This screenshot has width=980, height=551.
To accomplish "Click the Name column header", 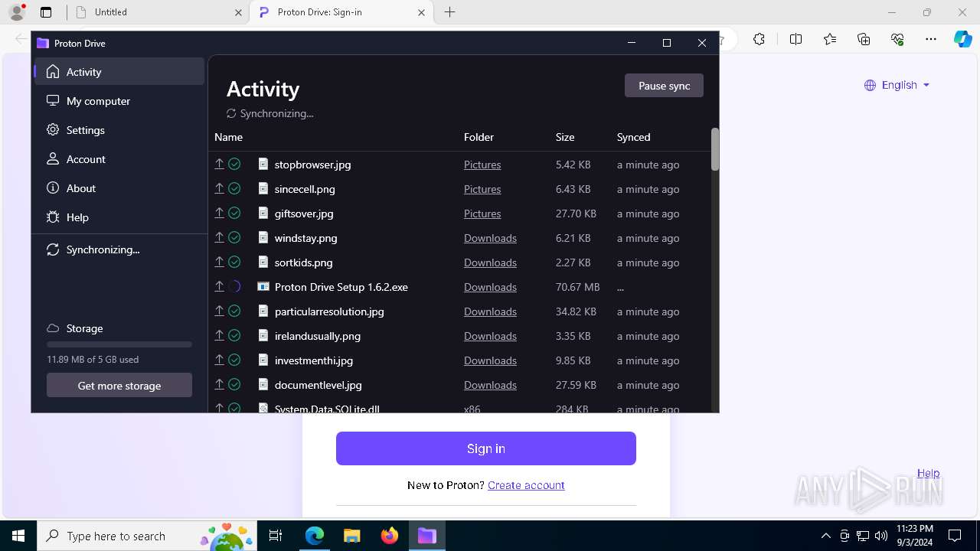I will pyautogui.click(x=228, y=137).
